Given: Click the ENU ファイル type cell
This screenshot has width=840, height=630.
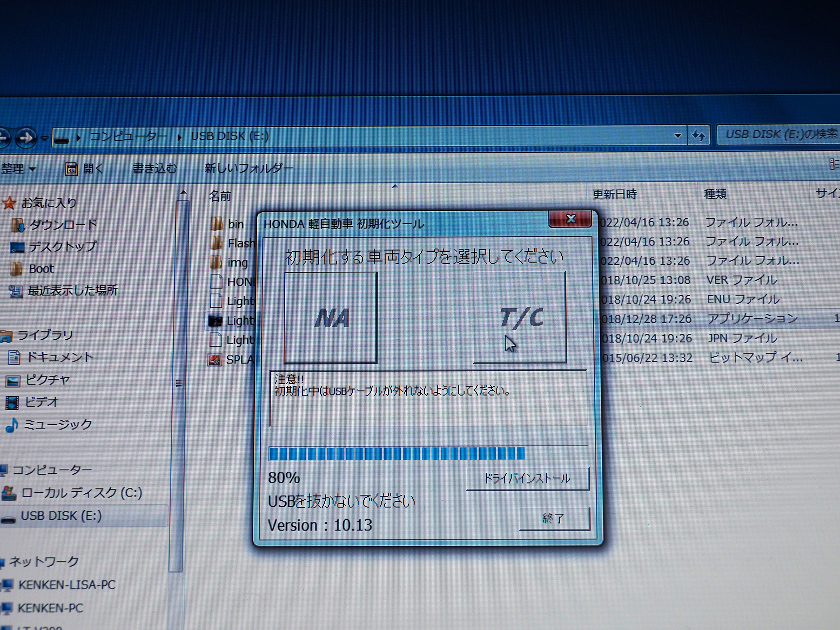Looking at the screenshot, I should pyautogui.click(x=743, y=299).
